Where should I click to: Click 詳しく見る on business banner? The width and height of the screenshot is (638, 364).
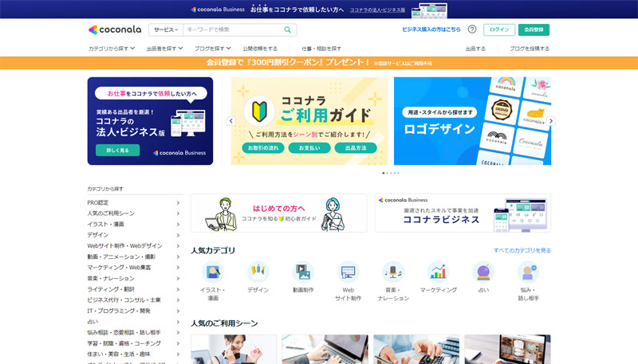click(117, 151)
